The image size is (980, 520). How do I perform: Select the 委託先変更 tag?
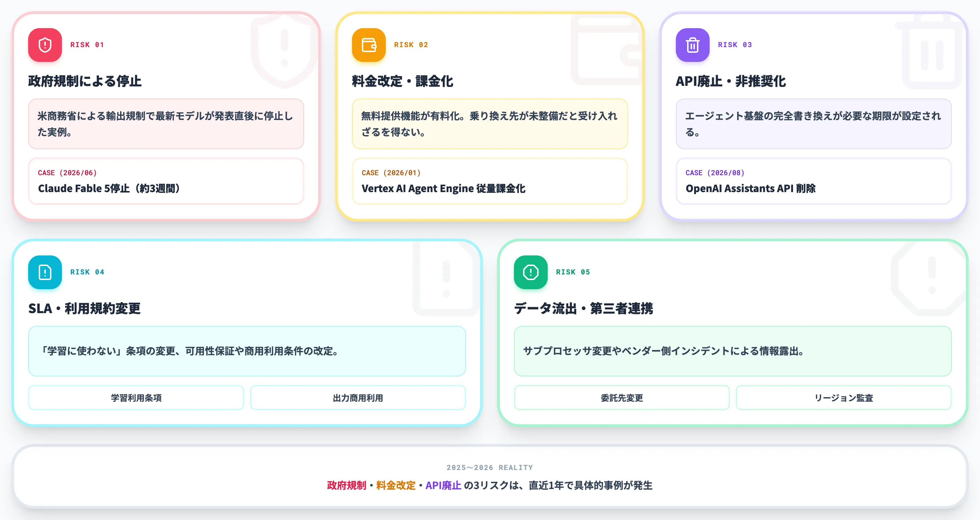(x=622, y=398)
